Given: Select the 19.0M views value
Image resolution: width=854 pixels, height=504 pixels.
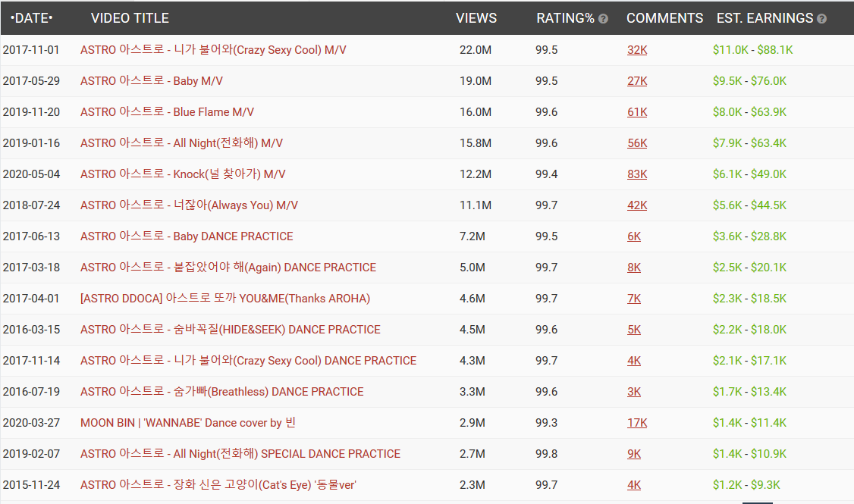Looking at the screenshot, I should (x=476, y=80).
